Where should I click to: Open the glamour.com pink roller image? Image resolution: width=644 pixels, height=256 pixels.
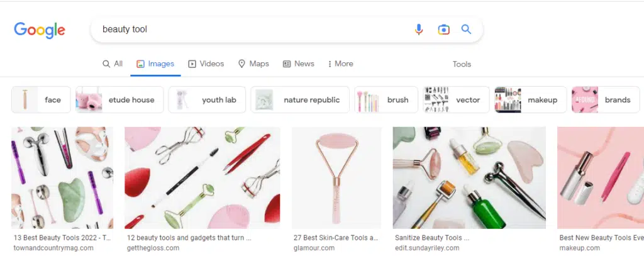point(336,177)
